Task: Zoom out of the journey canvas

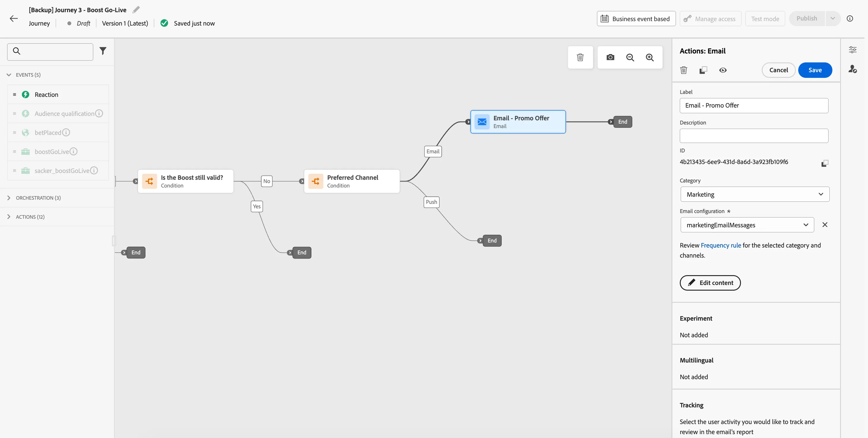Action: 630,57
